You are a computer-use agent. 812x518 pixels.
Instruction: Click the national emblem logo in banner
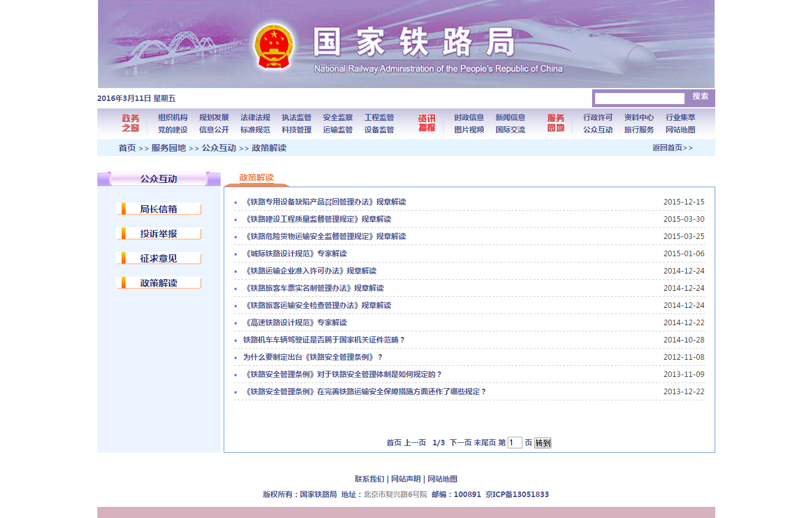[x=274, y=46]
